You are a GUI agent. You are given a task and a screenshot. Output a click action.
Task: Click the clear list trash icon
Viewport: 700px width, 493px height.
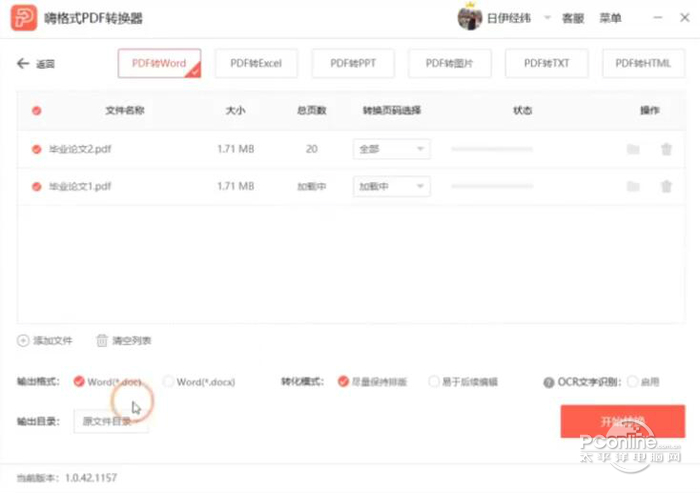[102, 340]
